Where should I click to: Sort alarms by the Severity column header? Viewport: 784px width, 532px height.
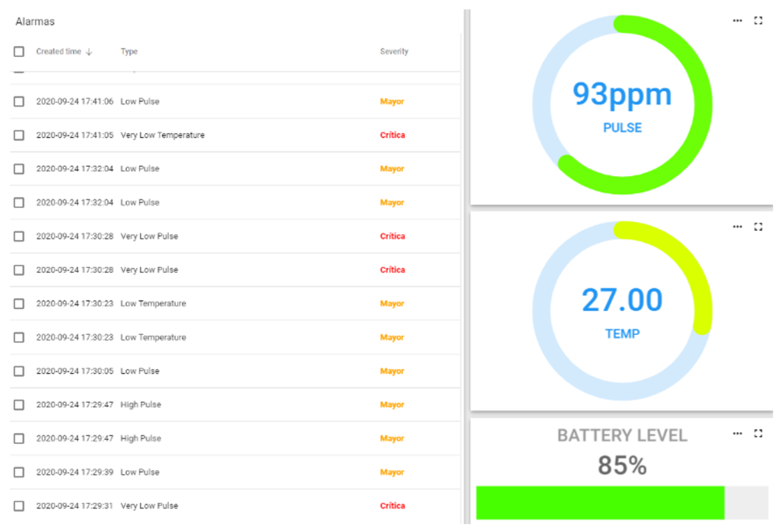pyautogui.click(x=394, y=51)
